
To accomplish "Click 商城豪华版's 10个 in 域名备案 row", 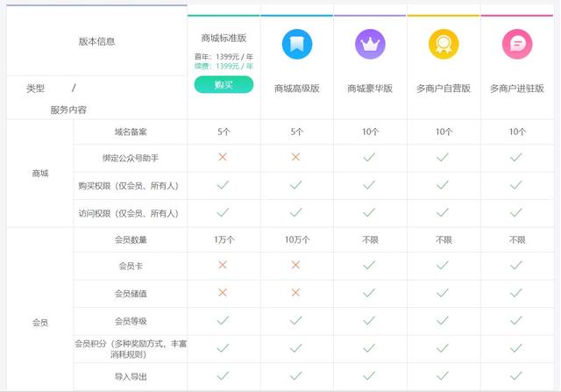I will tap(370, 132).
